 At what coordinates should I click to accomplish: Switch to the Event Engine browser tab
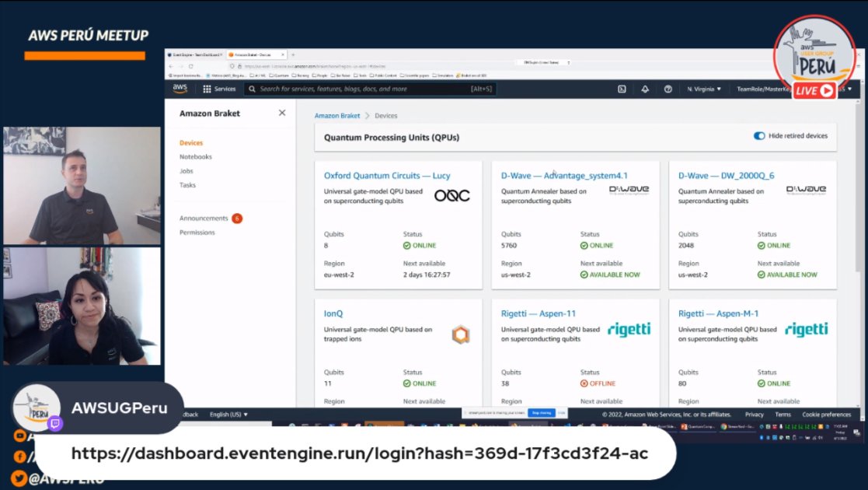coord(195,55)
